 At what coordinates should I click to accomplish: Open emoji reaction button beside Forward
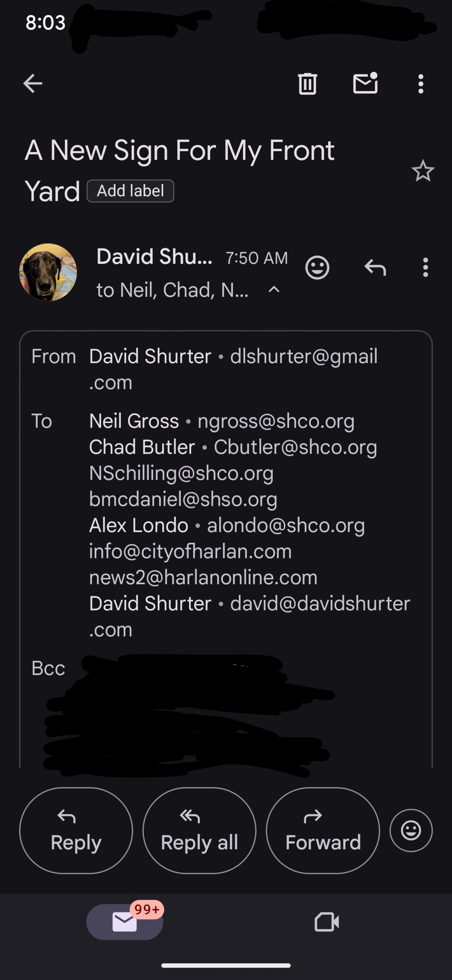411,830
